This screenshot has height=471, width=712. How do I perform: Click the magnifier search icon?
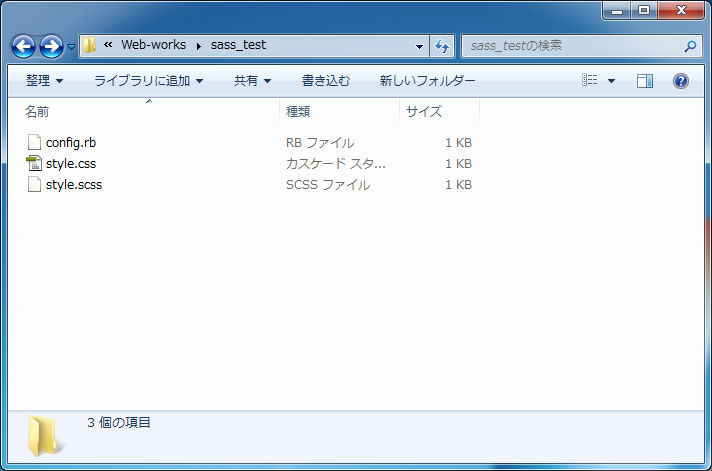[690, 46]
